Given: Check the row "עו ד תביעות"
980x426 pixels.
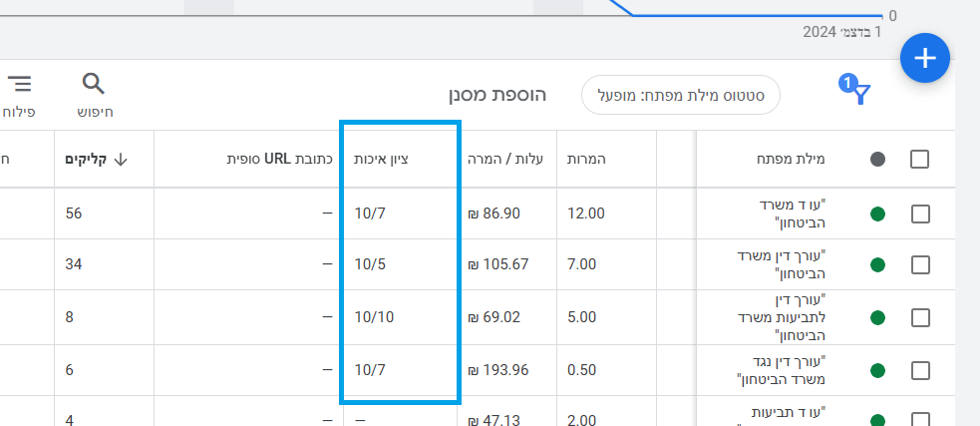Looking at the screenshot, I should tap(920, 420).
